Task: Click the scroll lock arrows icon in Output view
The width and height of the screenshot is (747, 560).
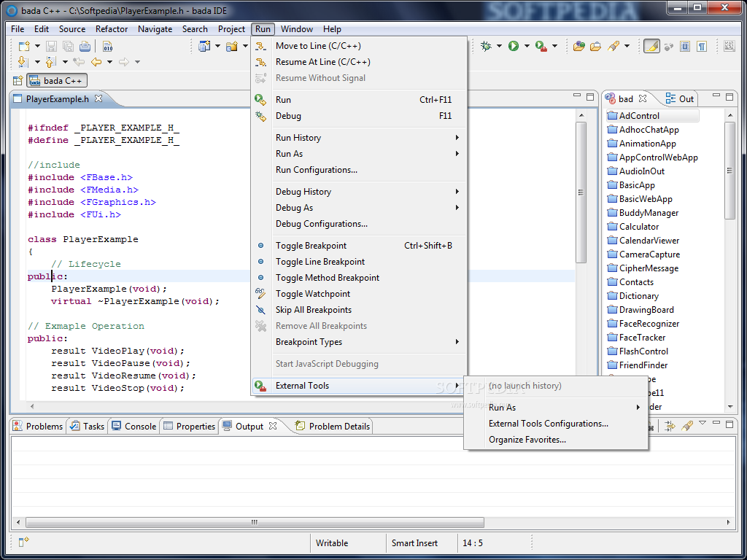Action: click(670, 426)
